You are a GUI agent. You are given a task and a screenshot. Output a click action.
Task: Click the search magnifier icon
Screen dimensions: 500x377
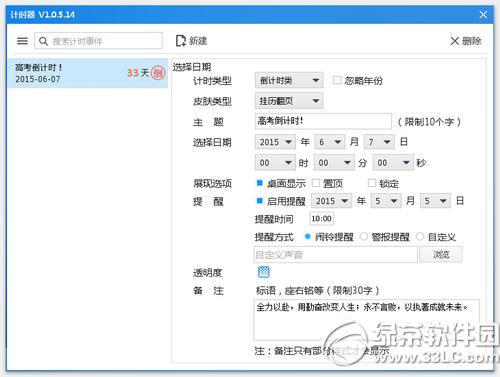43,41
